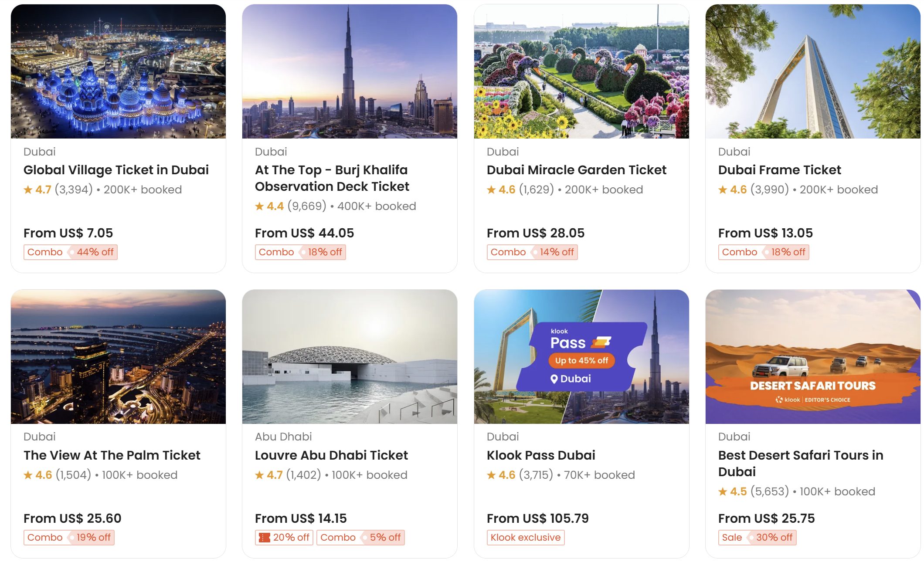Screen dimensions: 924x562
Task: Click the coupon icon next to 20% off
Action: point(264,538)
